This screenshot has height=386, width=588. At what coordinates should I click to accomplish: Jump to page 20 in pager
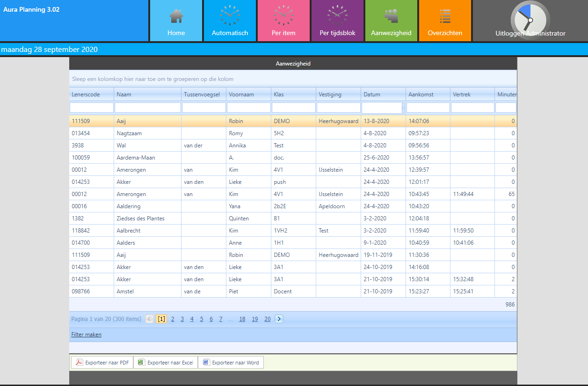click(x=267, y=319)
